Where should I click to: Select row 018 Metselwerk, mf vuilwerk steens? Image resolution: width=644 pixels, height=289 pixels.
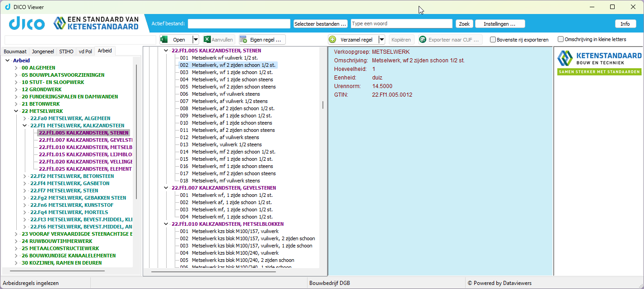pyautogui.click(x=220, y=181)
